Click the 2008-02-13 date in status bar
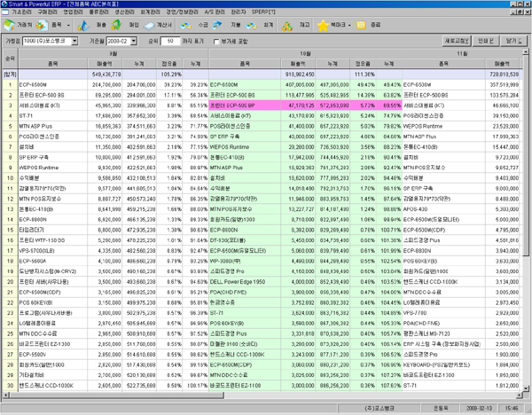The width and height of the screenshot is (532, 415). point(479,408)
